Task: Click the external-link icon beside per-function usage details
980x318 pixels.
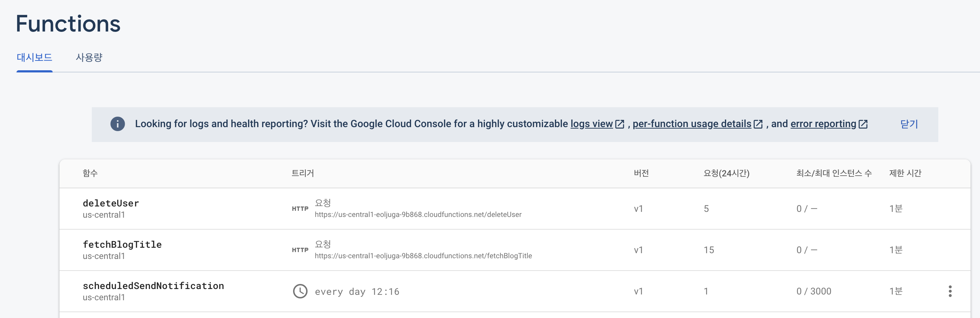Action: 758,124
